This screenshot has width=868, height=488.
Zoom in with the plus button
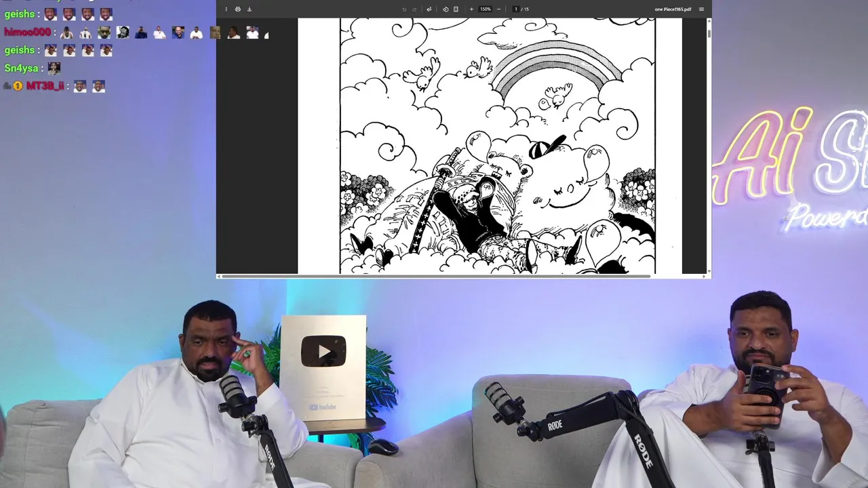click(x=471, y=9)
